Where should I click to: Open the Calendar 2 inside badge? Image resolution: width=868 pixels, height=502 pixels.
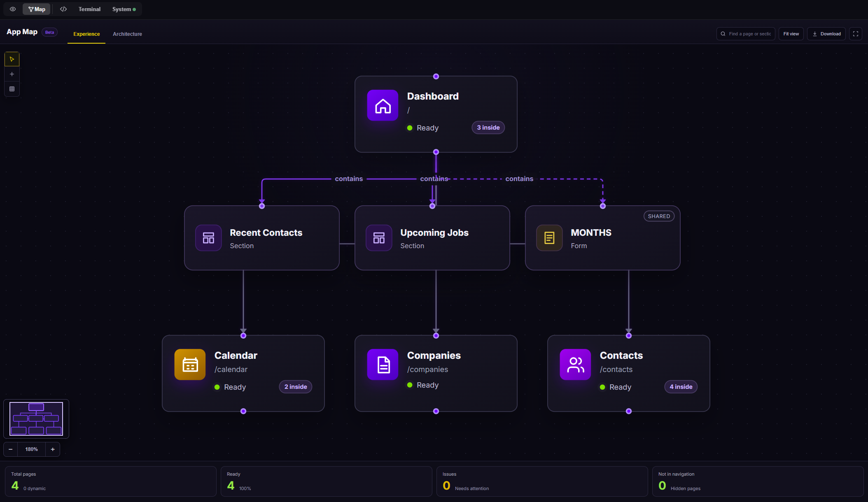point(296,387)
